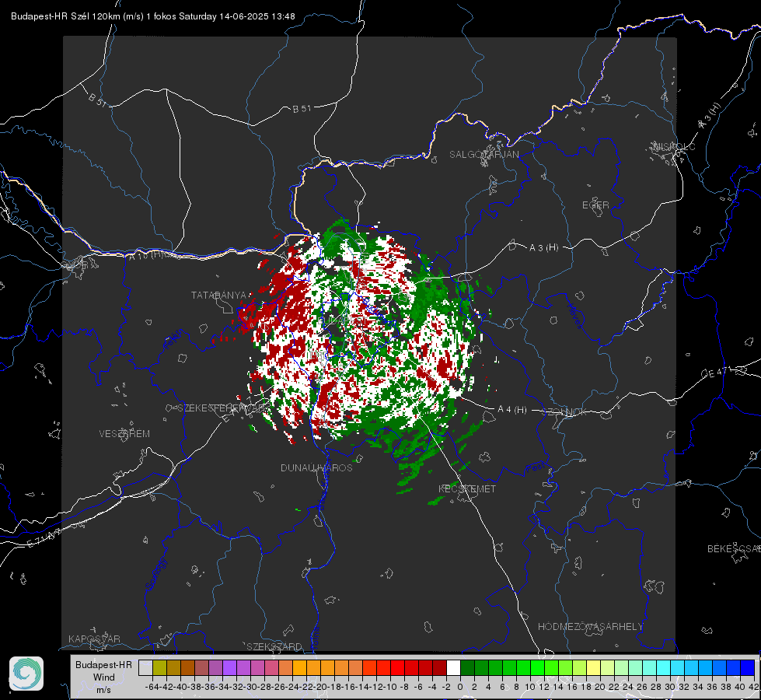Click the blue Pest county label
Screen dimensions: 761x700
click(x=534, y=468)
